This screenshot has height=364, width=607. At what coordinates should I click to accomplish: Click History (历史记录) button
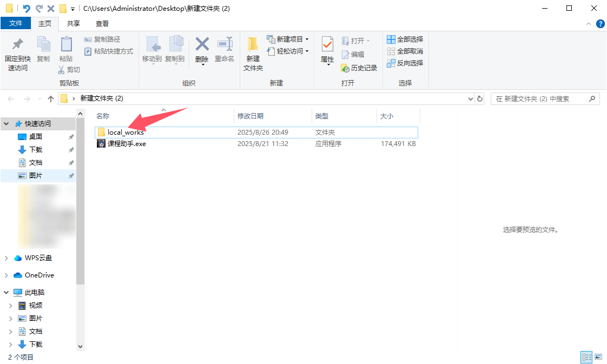(359, 68)
